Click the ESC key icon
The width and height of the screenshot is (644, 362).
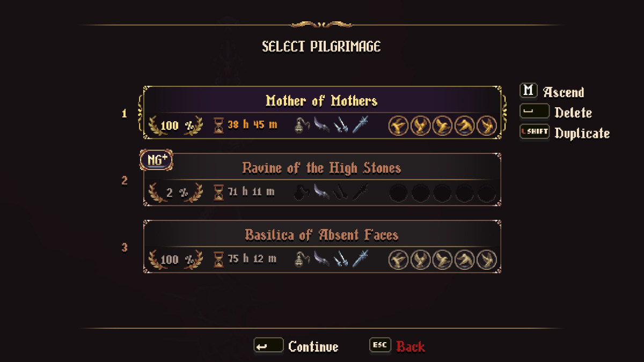click(380, 346)
